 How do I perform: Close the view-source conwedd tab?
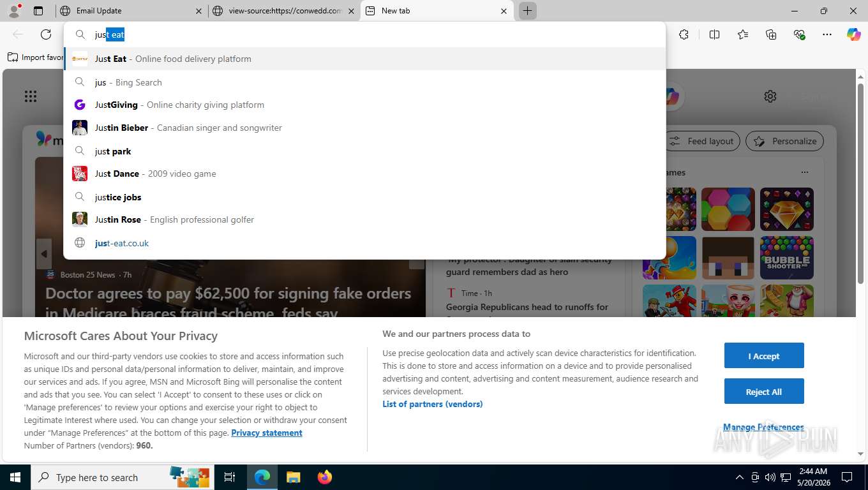coord(352,11)
